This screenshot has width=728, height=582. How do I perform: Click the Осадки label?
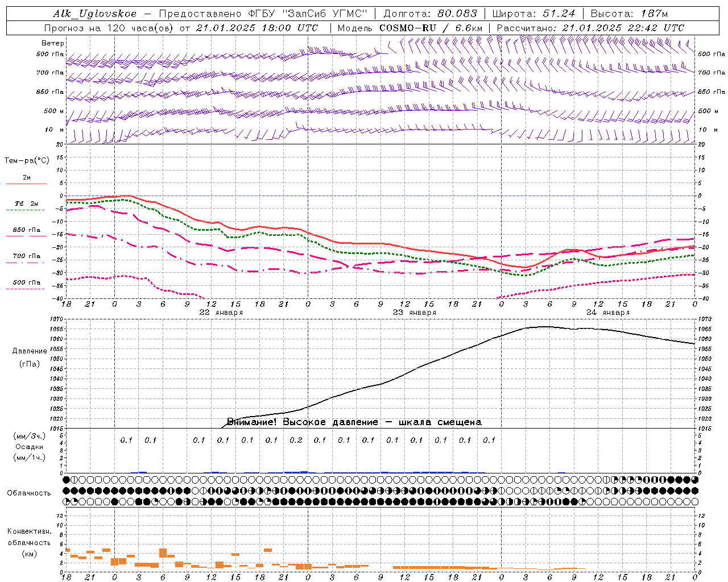[x=30, y=447]
